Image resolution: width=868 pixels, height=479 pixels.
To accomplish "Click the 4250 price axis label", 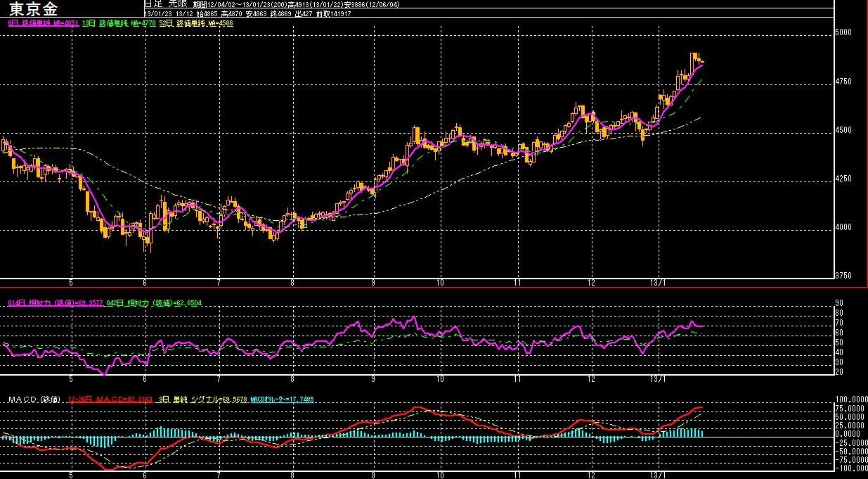I will (x=844, y=179).
